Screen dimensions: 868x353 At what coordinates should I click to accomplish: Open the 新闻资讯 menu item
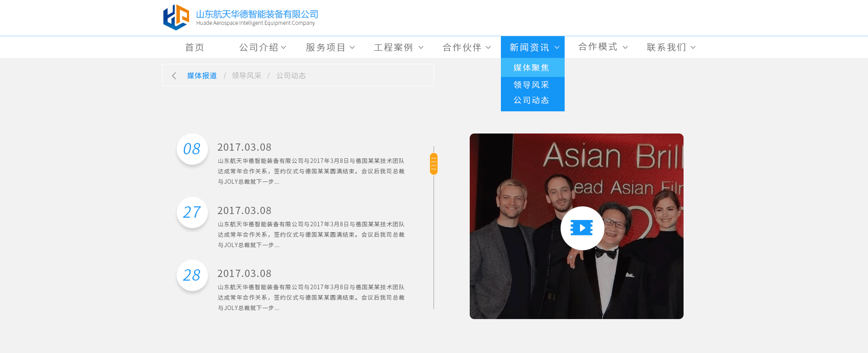529,47
